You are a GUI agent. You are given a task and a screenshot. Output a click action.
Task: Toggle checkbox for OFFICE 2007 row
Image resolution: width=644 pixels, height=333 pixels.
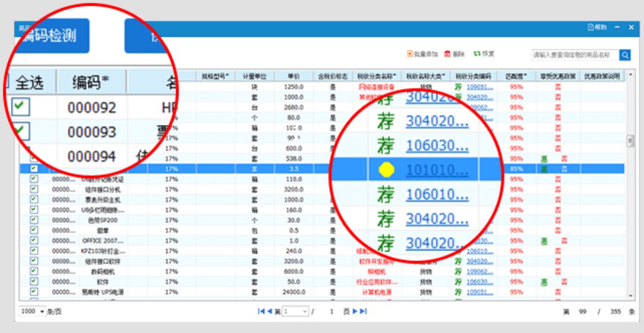(x=34, y=241)
